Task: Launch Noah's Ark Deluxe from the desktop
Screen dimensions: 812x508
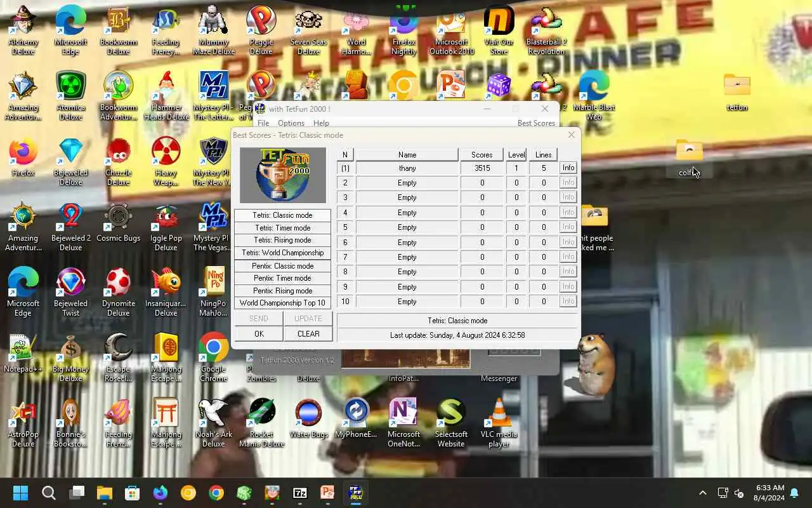Action: 214,423
